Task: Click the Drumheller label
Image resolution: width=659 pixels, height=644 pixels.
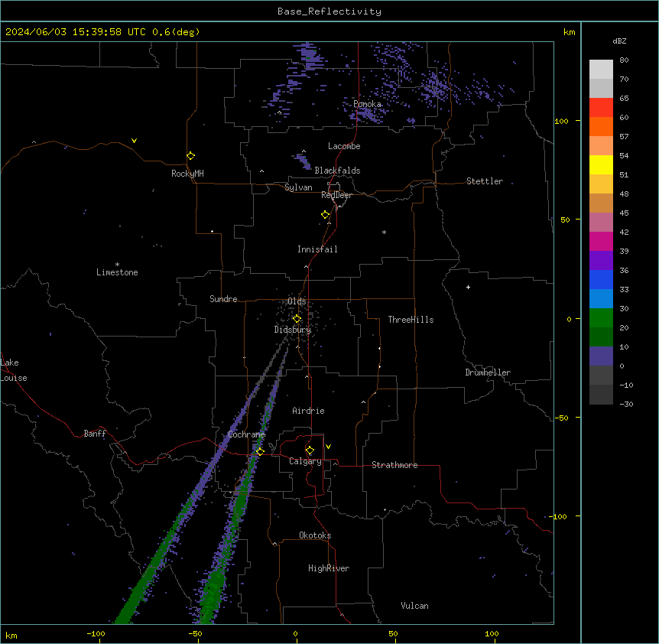Action: pos(488,372)
